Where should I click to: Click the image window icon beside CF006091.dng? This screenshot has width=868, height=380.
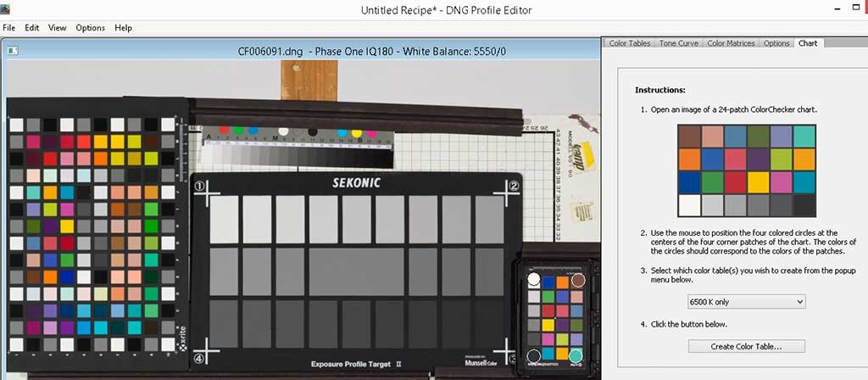point(13,51)
